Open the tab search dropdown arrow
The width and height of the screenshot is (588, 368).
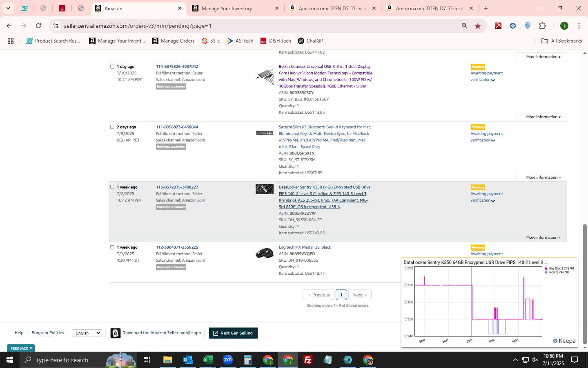[8, 8]
